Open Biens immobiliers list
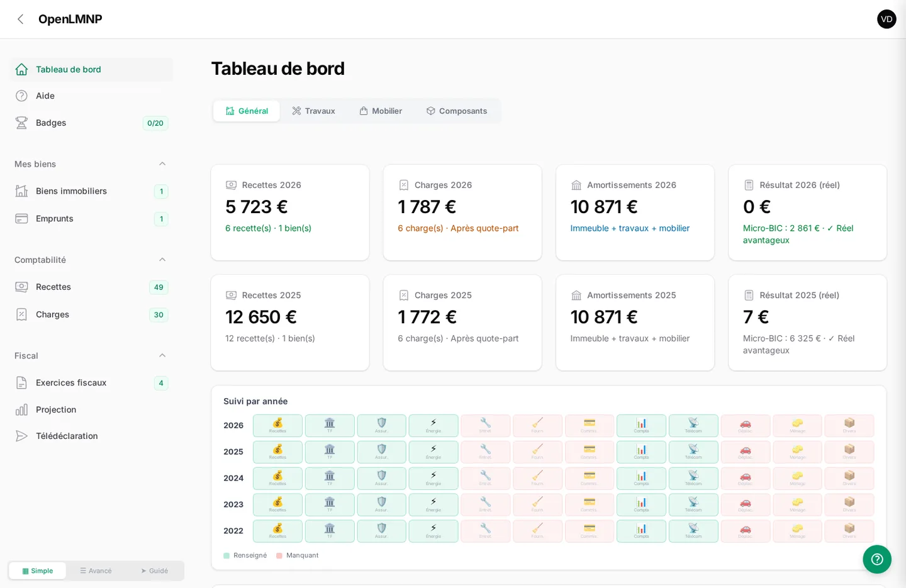Viewport: 906px width, 588px height. click(x=91, y=191)
